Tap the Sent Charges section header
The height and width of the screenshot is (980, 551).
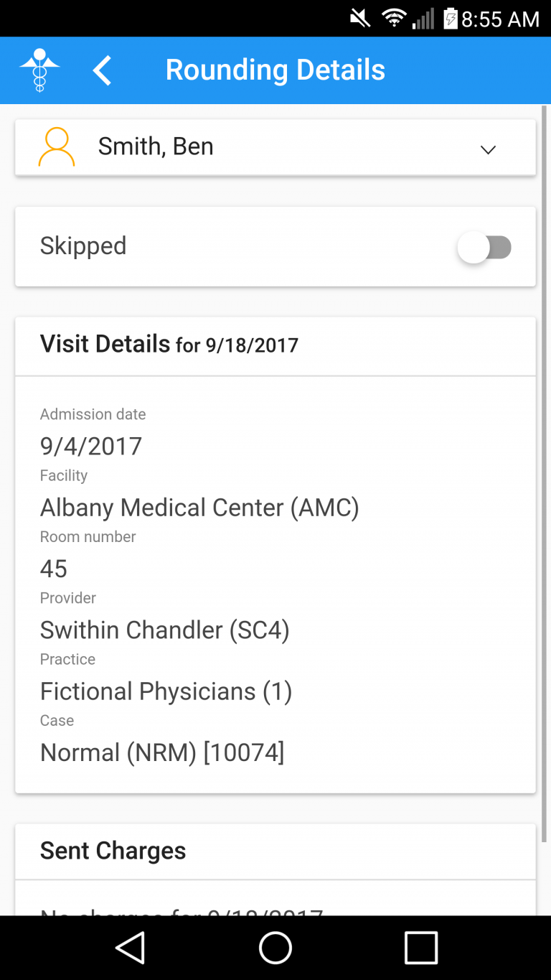click(x=113, y=851)
